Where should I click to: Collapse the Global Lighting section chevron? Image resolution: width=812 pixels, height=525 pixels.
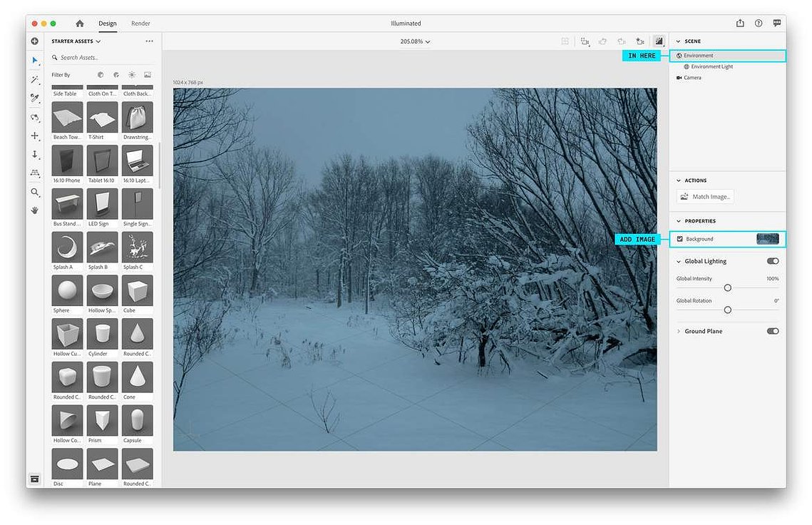[679, 262]
